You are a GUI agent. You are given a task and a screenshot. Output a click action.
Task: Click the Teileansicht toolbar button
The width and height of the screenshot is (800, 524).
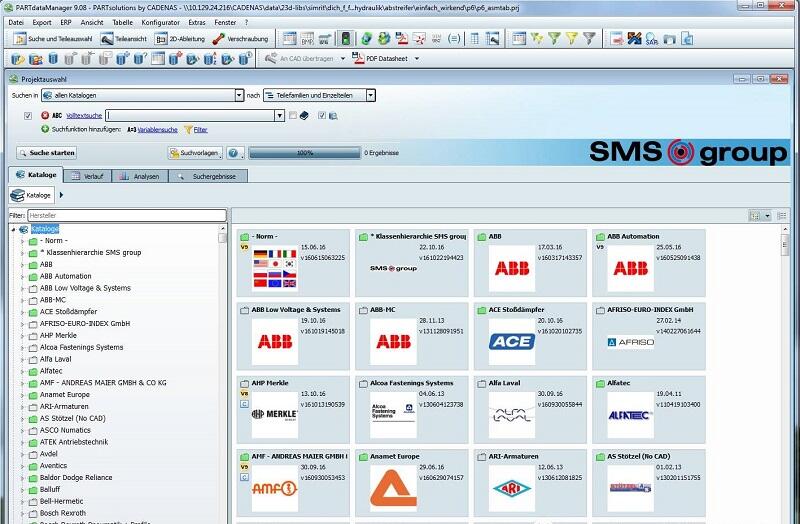point(125,39)
